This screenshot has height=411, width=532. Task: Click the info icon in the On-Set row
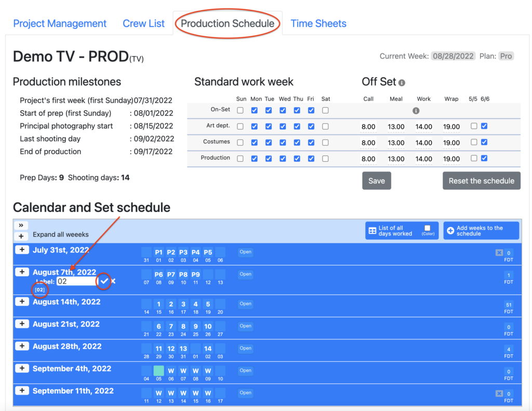point(416,111)
